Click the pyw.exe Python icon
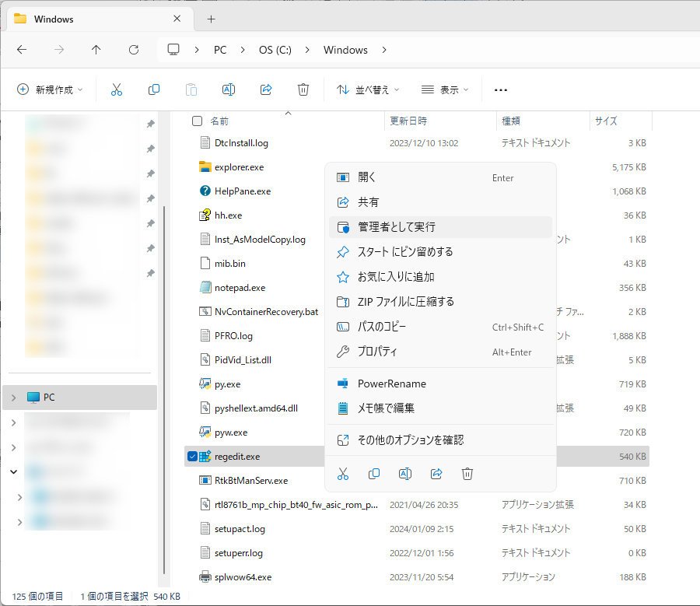700x606 pixels. tap(205, 433)
